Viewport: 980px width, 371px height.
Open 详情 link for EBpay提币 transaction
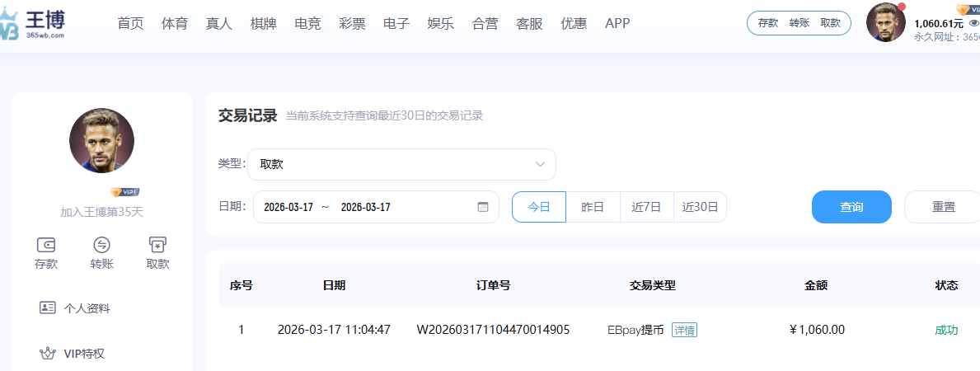(x=684, y=330)
